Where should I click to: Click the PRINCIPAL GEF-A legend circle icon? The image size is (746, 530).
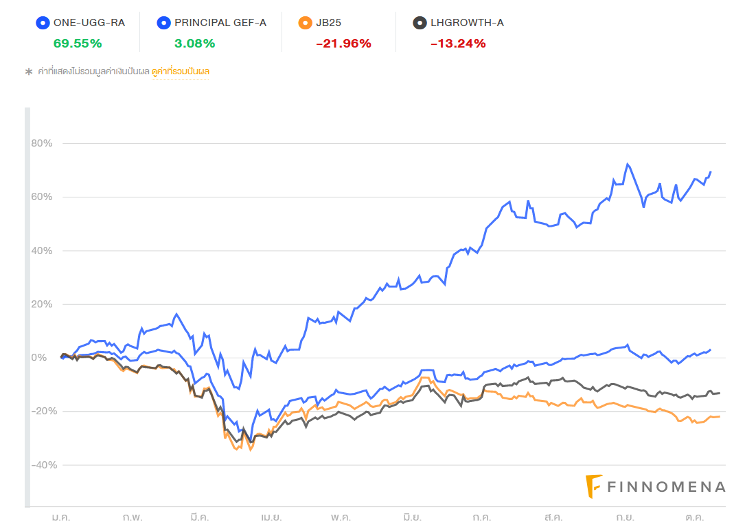(x=162, y=22)
